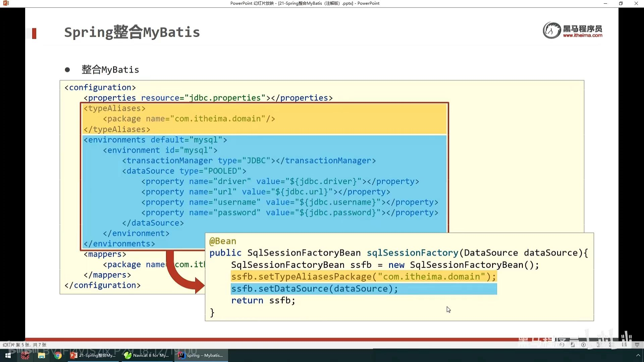Click the slideshow view icon in status bar
This screenshot has width=644, height=362.
click(x=637, y=345)
